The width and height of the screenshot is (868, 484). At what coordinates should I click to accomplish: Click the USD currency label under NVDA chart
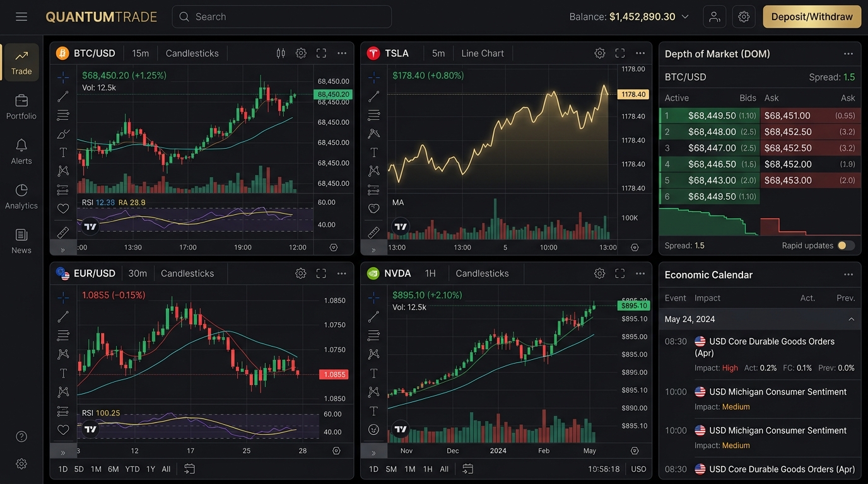pos(639,469)
